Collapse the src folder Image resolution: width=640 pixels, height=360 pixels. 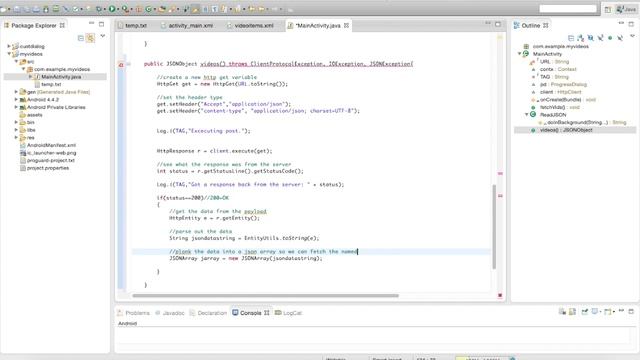tap(16, 62)
